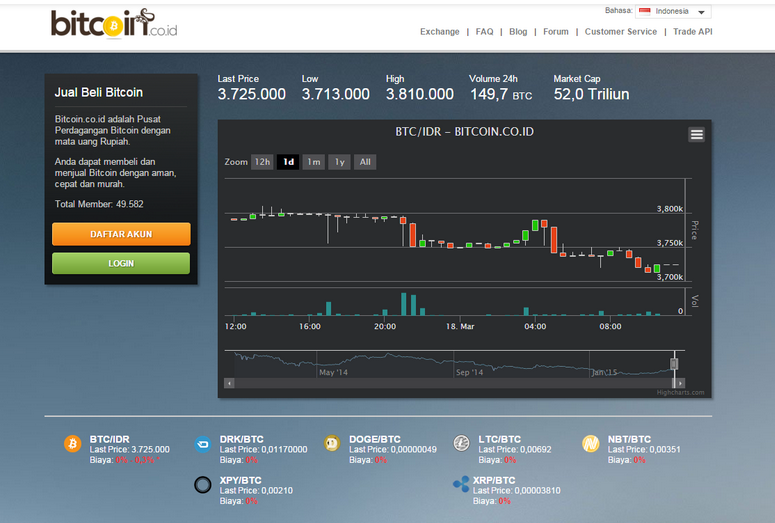
Task: Switch chart zoom to 1m
Action: click(313, 162)
